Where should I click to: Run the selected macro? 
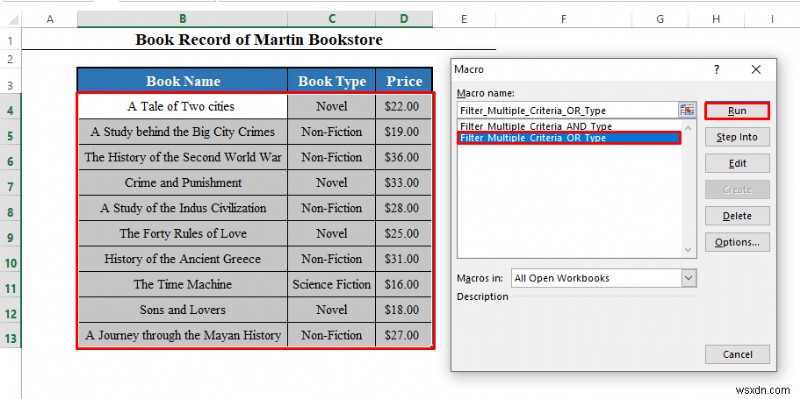coord(737,111)
